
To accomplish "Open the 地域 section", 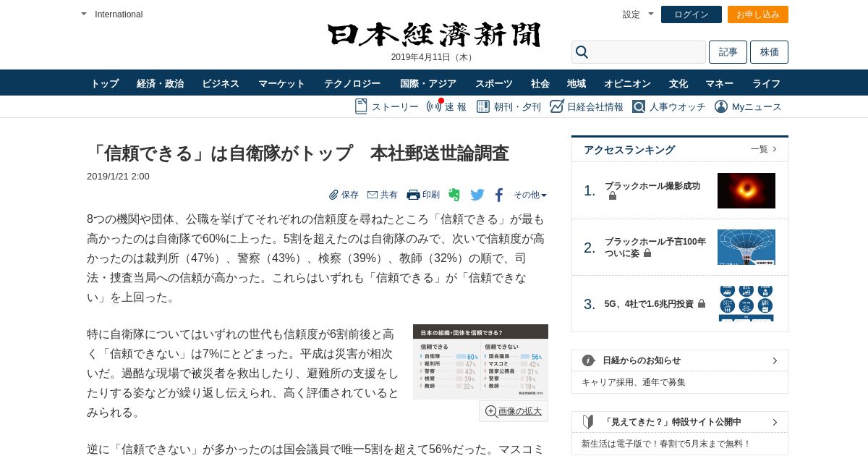I will point(576,83).
